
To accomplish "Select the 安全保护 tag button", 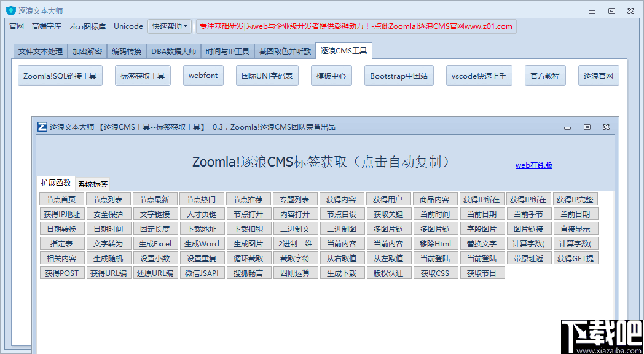I will (x=108, y=214).
